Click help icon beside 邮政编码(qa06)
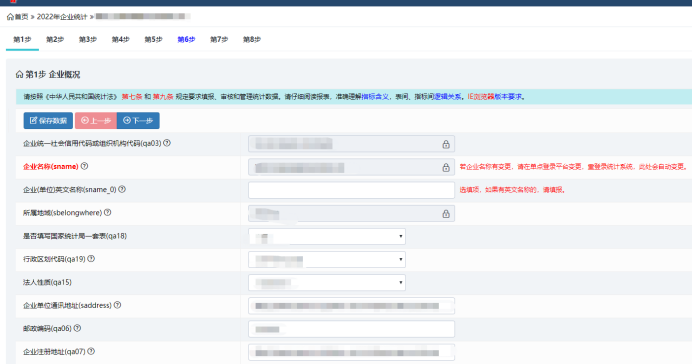 77,328
